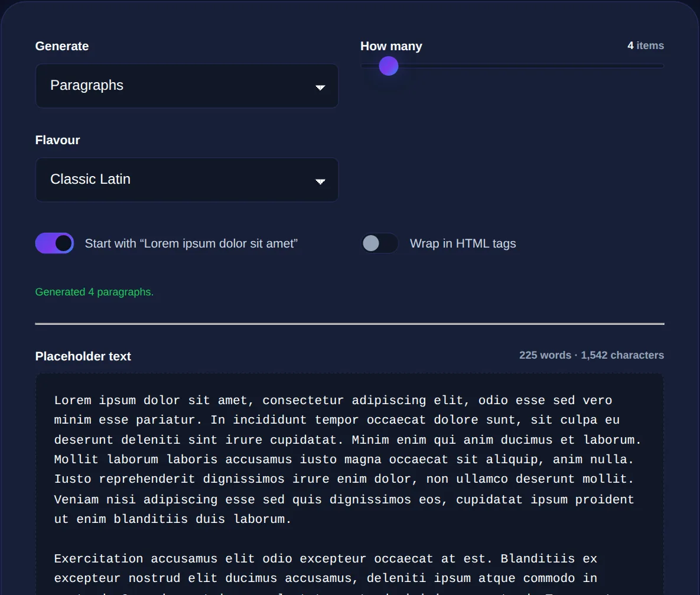Viewport: 700px width, 595px height.
Task: Click the "225 words · 1,542 characters" counter
Action: click(x=591, y=355)
